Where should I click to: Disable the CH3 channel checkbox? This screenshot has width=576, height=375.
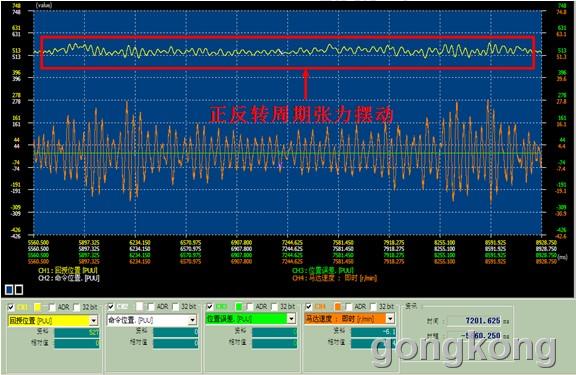click(x=210, y=307)
